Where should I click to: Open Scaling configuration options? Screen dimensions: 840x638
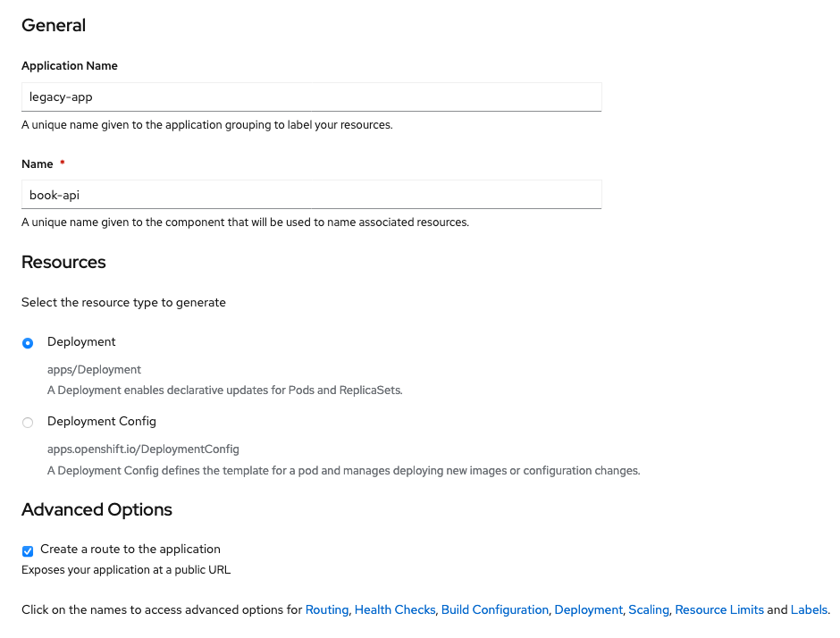649,609
